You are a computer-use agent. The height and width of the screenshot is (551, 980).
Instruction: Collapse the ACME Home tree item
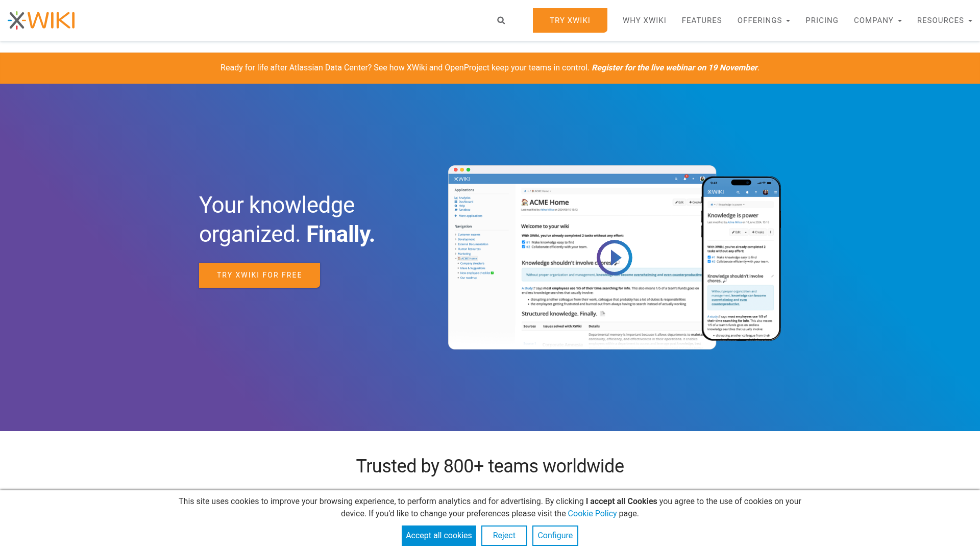456,259
